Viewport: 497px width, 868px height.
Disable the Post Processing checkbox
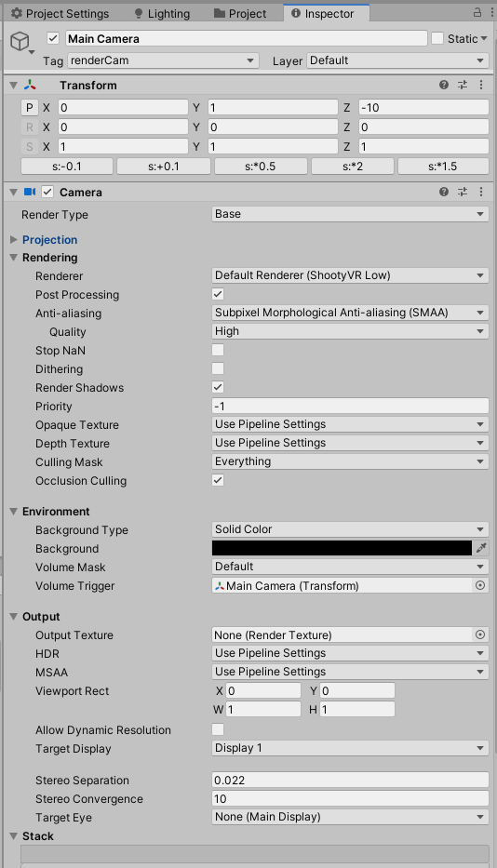pos(218,294)
